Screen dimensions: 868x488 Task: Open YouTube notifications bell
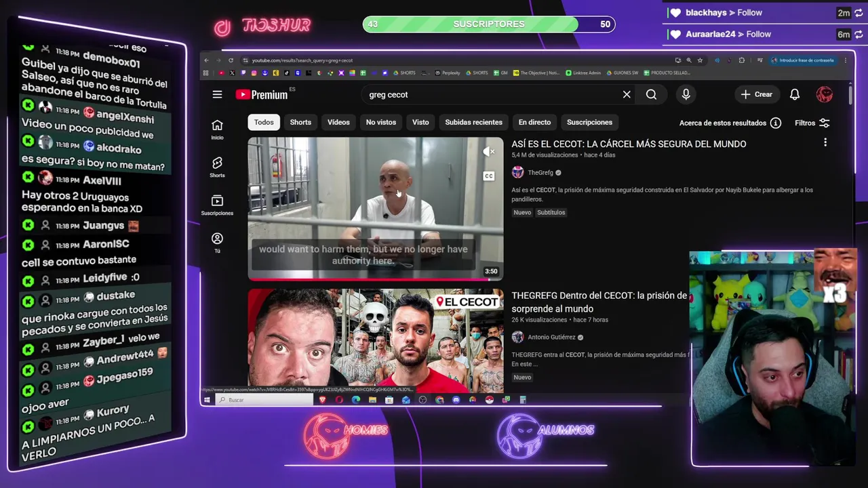tap(795, 94)
